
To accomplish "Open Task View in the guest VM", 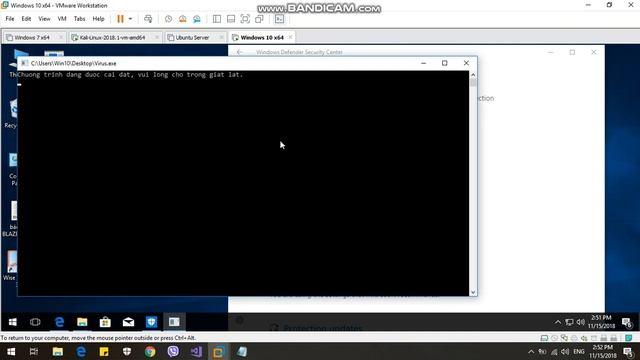I will [x=35, y=322].
